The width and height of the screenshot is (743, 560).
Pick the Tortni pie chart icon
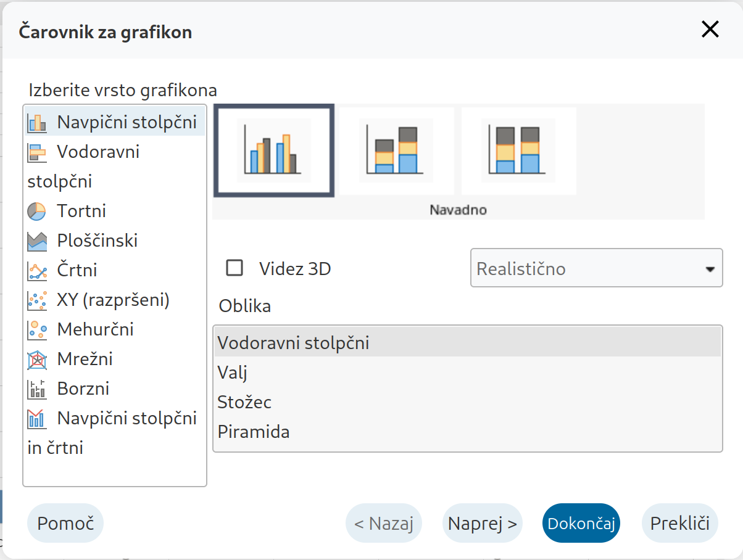(x=37, y=211)
